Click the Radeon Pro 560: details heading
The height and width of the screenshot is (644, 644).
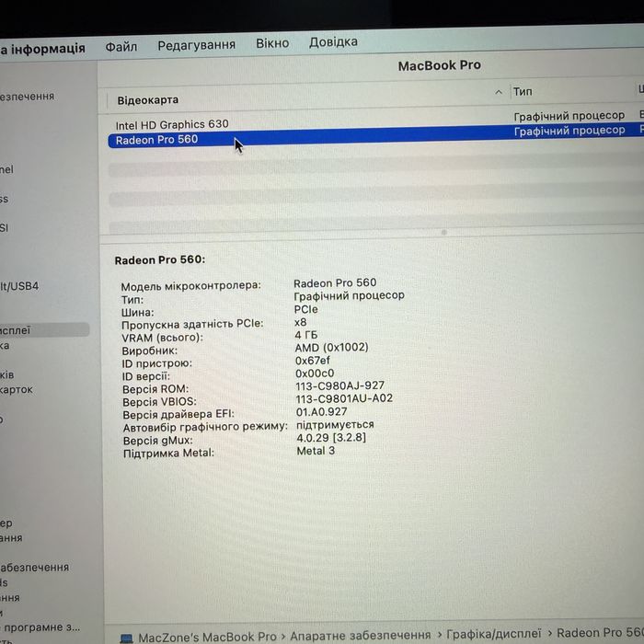click(160, 260)
